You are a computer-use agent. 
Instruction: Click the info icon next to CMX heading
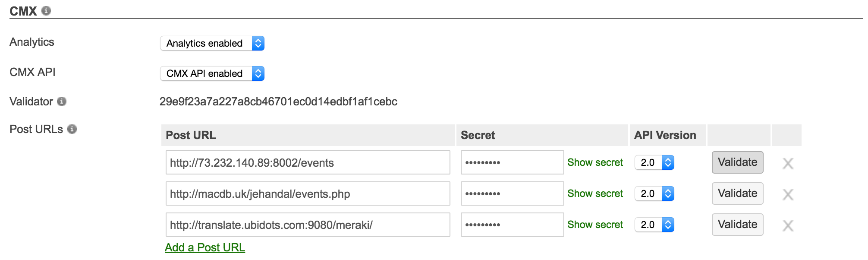point(46,11)
